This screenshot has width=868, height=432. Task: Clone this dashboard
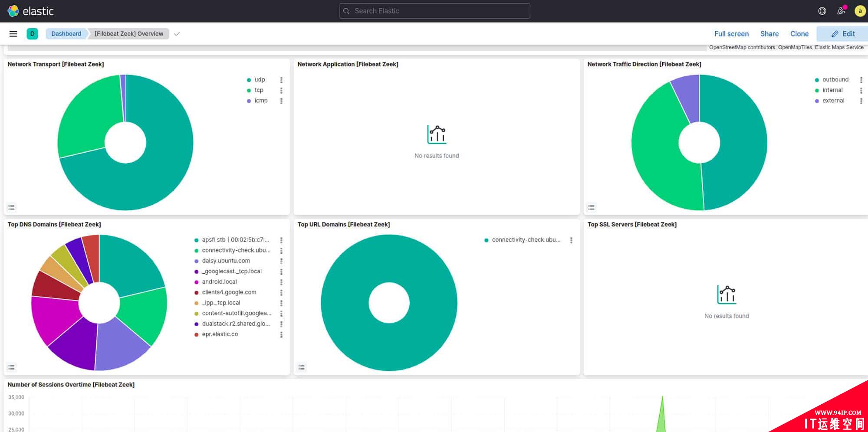point(799,34)
